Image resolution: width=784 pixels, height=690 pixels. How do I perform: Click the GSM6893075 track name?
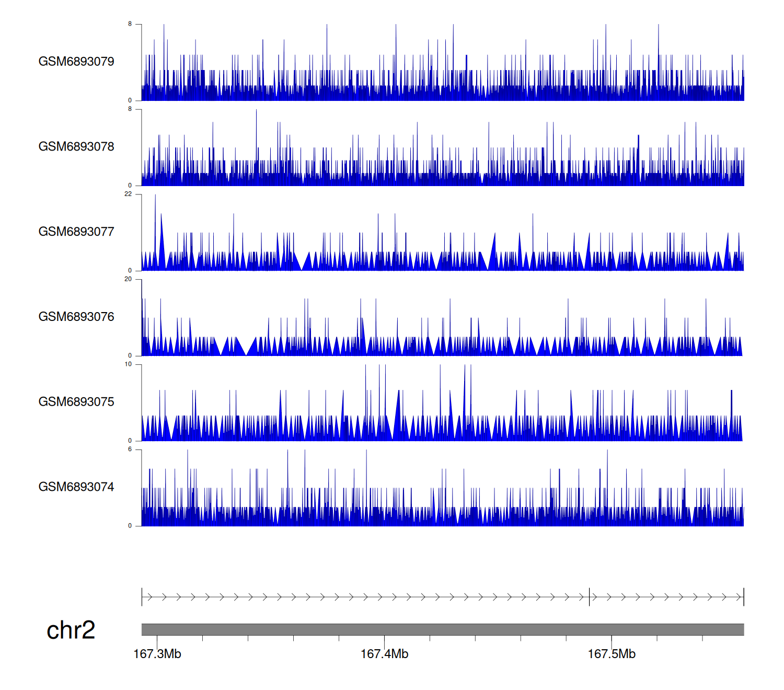76,402
